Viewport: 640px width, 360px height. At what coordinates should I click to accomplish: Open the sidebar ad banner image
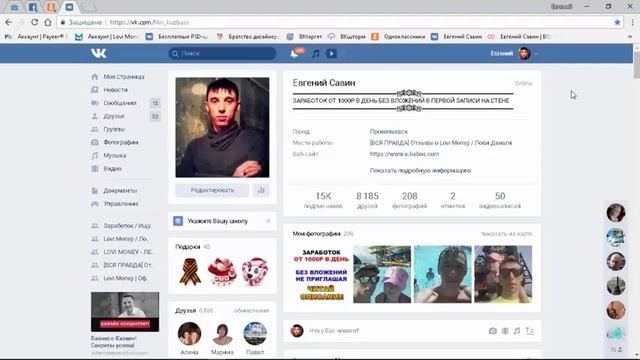point(125,312)
